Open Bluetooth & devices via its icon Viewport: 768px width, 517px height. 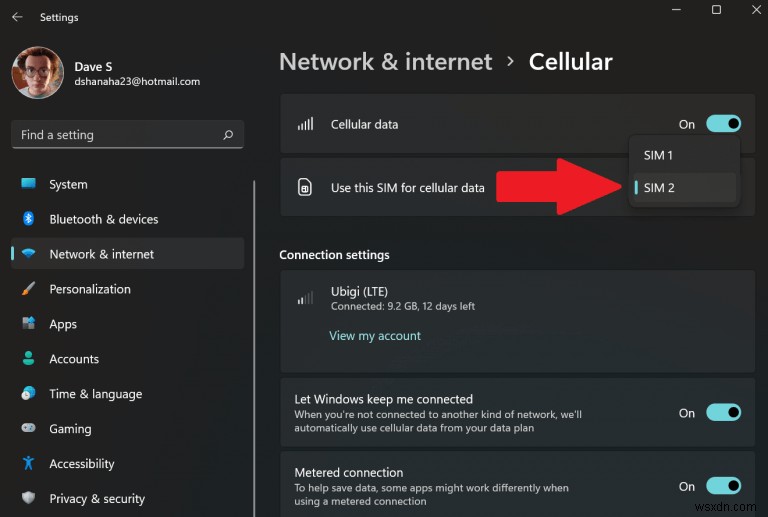click(28, 218)
